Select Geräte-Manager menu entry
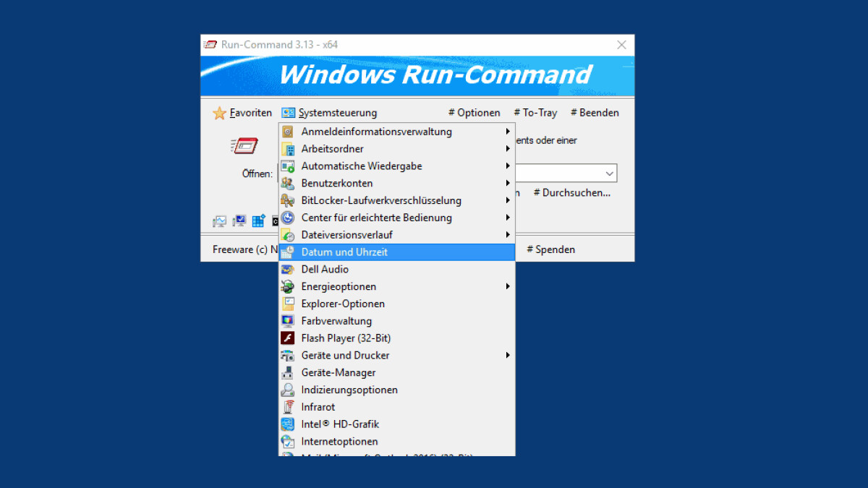Image resolution: width=868 pixels, height=488 pixels. click(397, 373)
